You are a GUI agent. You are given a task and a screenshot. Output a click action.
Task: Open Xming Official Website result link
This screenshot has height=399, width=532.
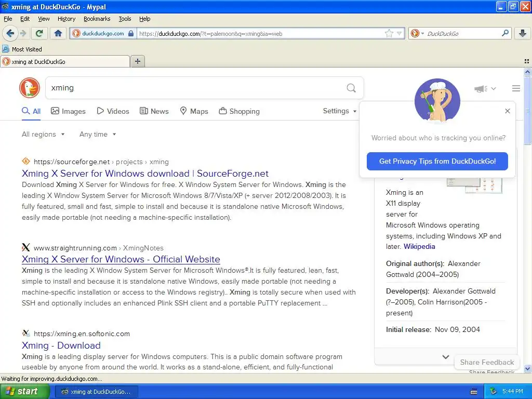(x=121, y=259)
